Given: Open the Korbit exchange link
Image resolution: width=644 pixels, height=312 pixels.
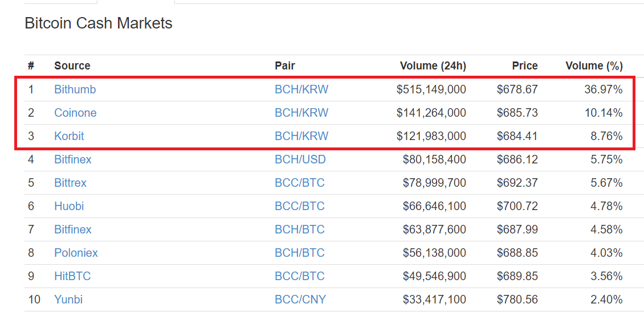Looking at the screenshot, I should point(69,136).
